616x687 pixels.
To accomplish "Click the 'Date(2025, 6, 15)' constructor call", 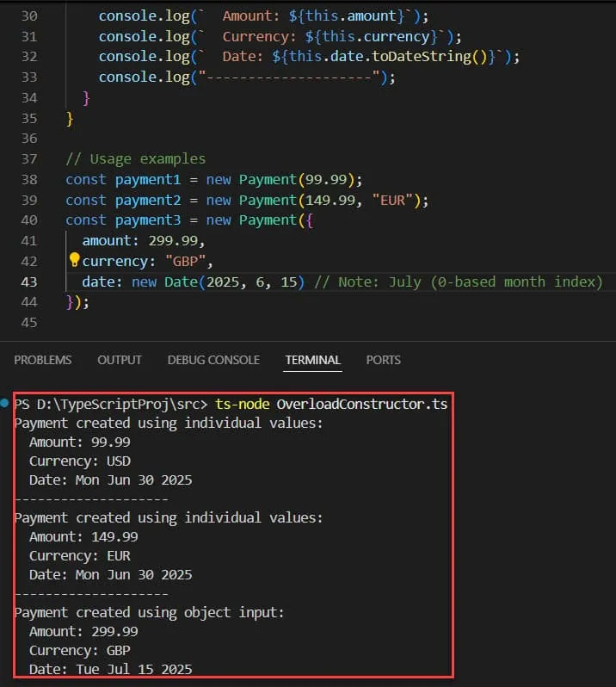I will pyautogui.click(x=234, y=282).
